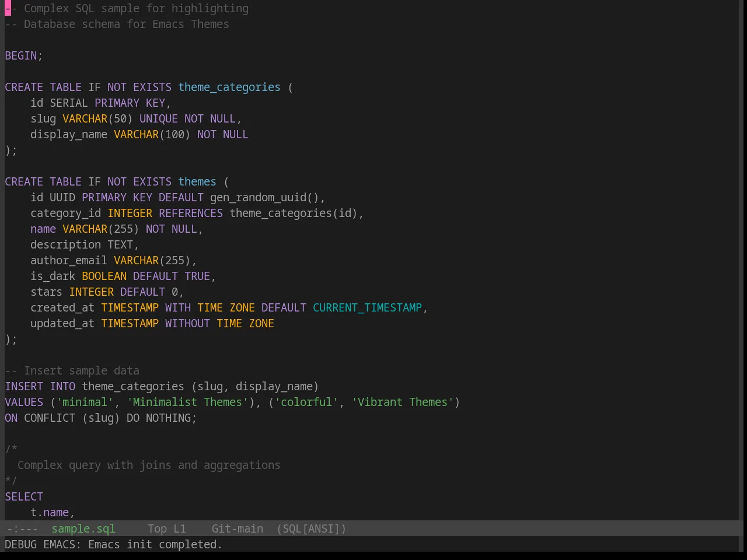The height and width of the screenshot is (560, 747).
Task: Click t.name in the SELECT list
Action: coord(50,512)
